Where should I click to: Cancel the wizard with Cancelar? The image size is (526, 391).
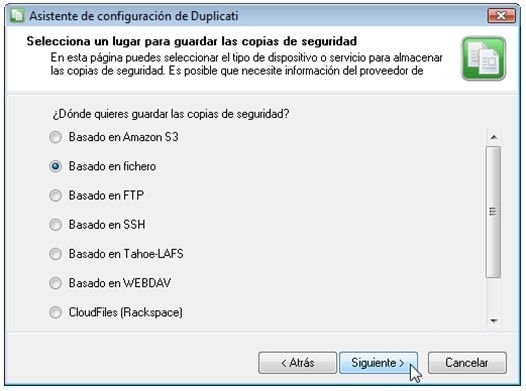pyautogui.click(x=467, y=362)
